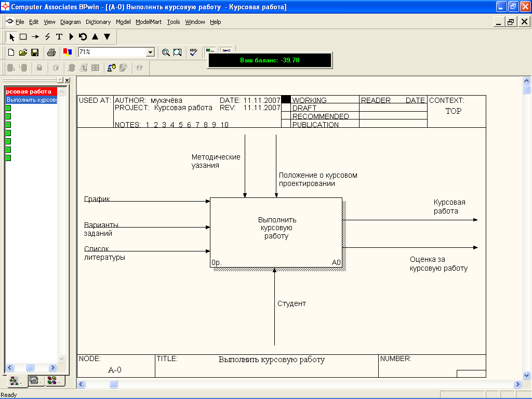
Task: Click the explorer panel scroll-left arrow
Action: click(x=10, y=367)
